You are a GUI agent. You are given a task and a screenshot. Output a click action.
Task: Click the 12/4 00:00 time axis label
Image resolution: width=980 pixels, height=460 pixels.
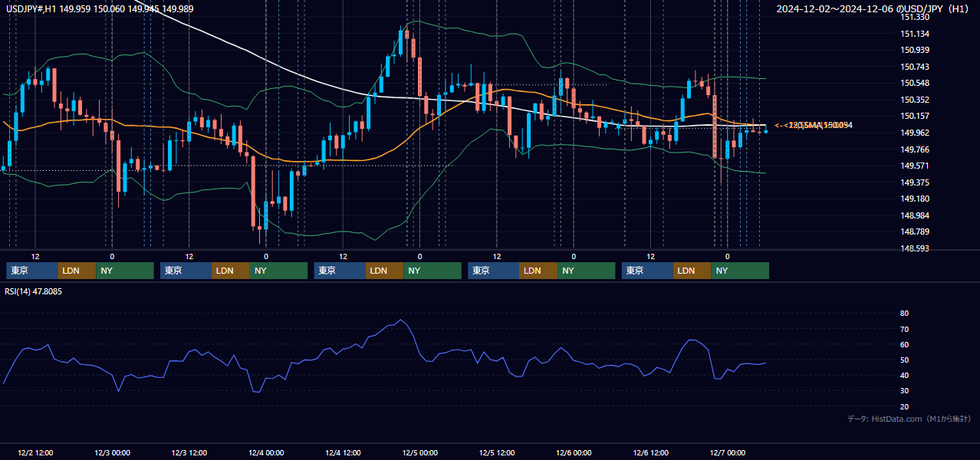click(266, 453)
